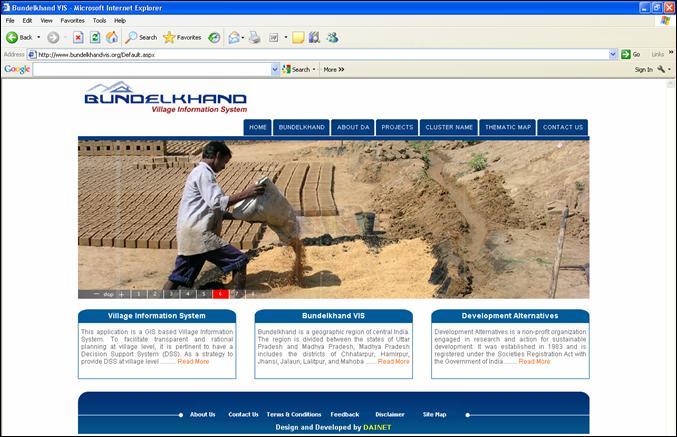
Task: Click the green Back arrow icon
Action: 12,38
